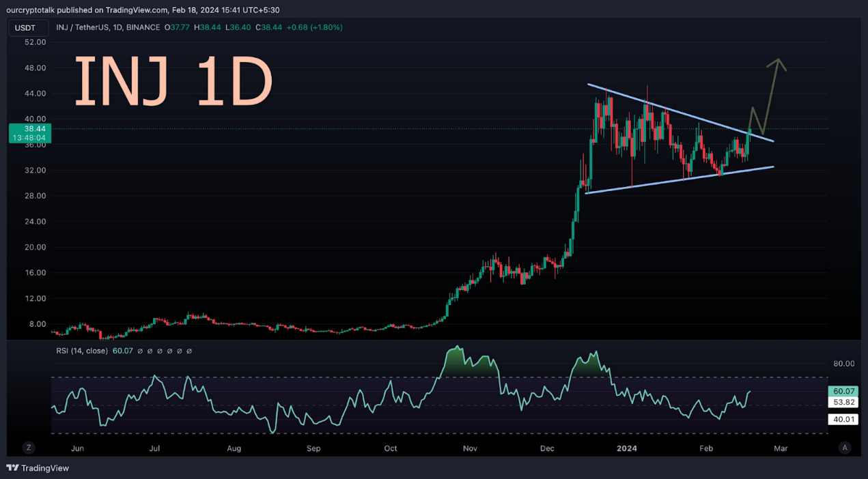Click the 52.00 price scale label
The image size is (868, 479).
tap(35, 42)
